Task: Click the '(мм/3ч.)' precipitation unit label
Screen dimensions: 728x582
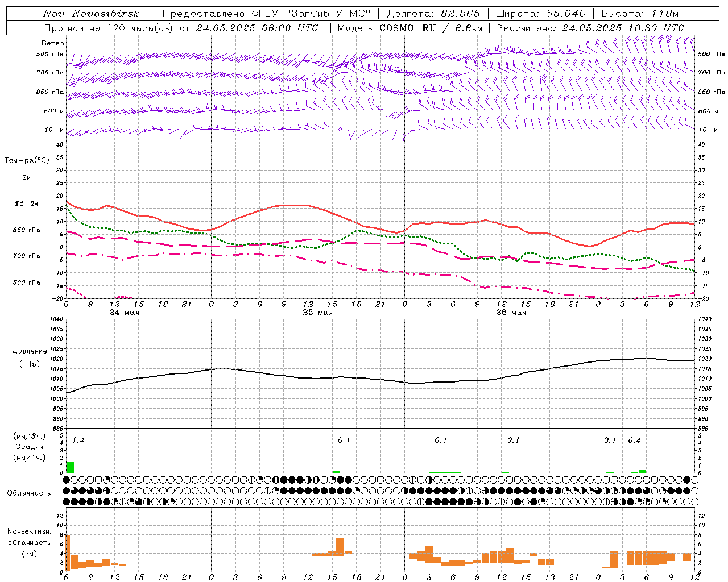Action: click(29, 436)
